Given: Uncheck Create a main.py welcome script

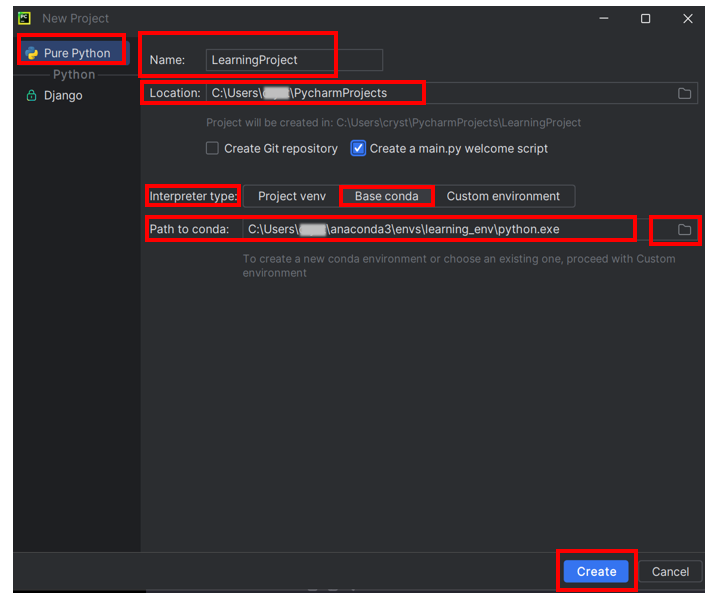Looking at the screenshot, I should (x=358, y=148).
